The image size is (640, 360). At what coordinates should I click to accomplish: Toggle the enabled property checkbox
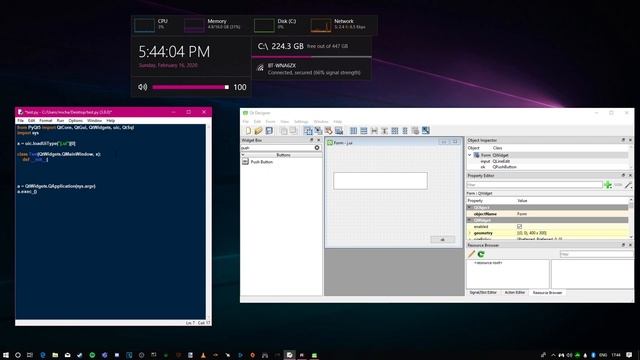[x=519, y=227]
